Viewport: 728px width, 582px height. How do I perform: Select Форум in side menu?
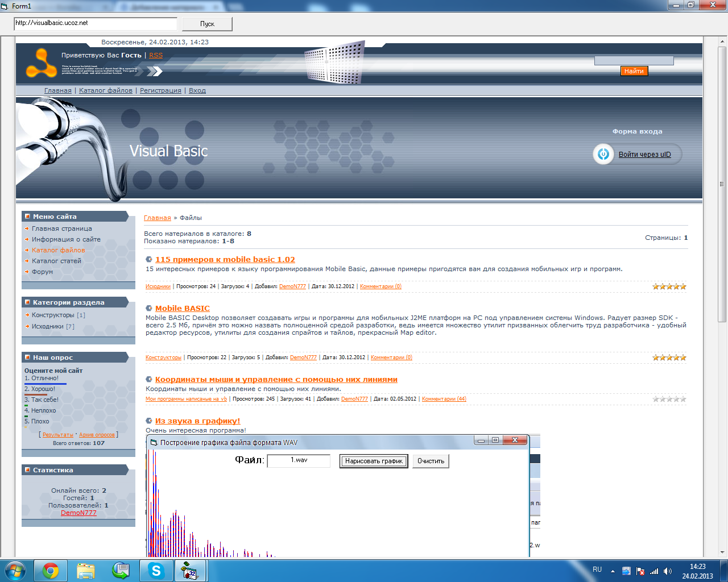[x=42, y=272]
